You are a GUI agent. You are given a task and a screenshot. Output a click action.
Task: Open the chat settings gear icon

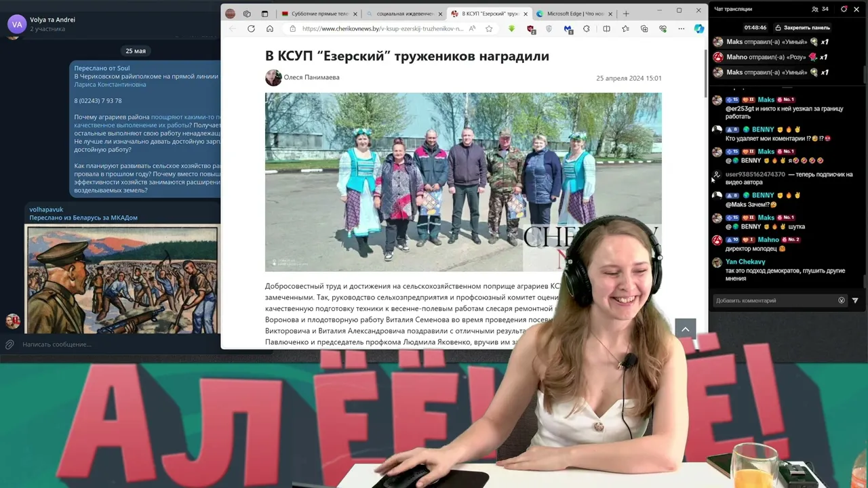[x=844, y=9]
